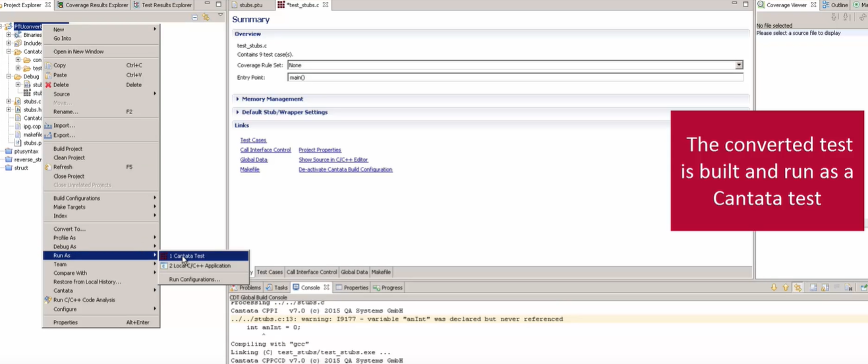Open the Progress view tab
The width and height of the screenshot is (868, 364).
point(388,288)
